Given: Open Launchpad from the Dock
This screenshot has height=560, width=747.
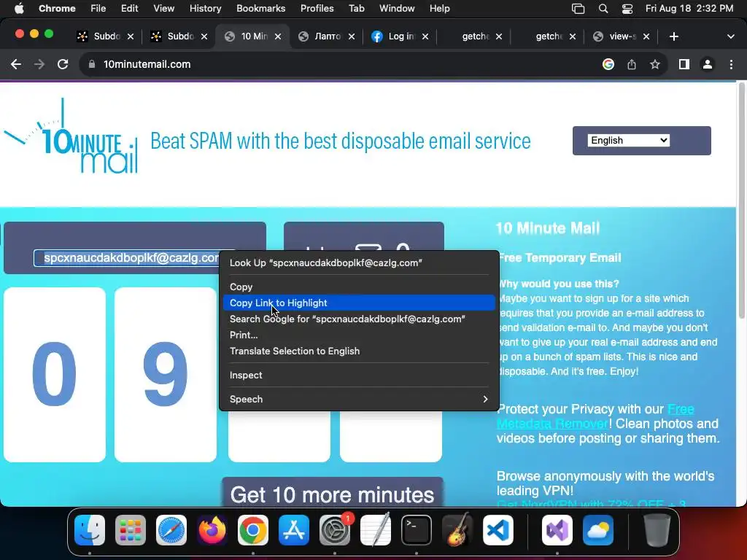Looking at the screenshot, I should [x=131, y=530].
